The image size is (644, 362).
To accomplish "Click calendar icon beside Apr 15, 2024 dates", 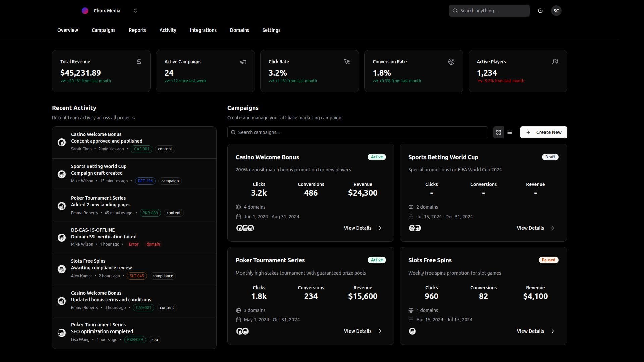I will tap(411, 320).
